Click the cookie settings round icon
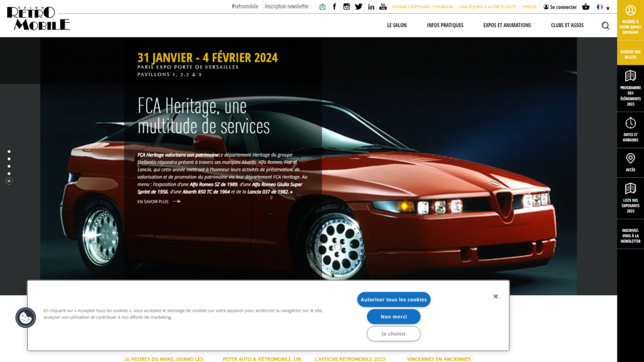644x362 pixels. [x=25, y=317]
